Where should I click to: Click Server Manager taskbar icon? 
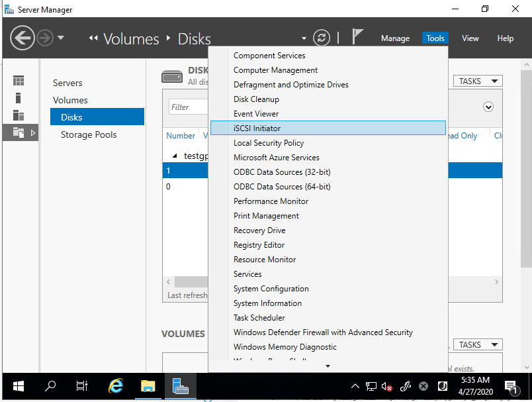click(181, 386)
